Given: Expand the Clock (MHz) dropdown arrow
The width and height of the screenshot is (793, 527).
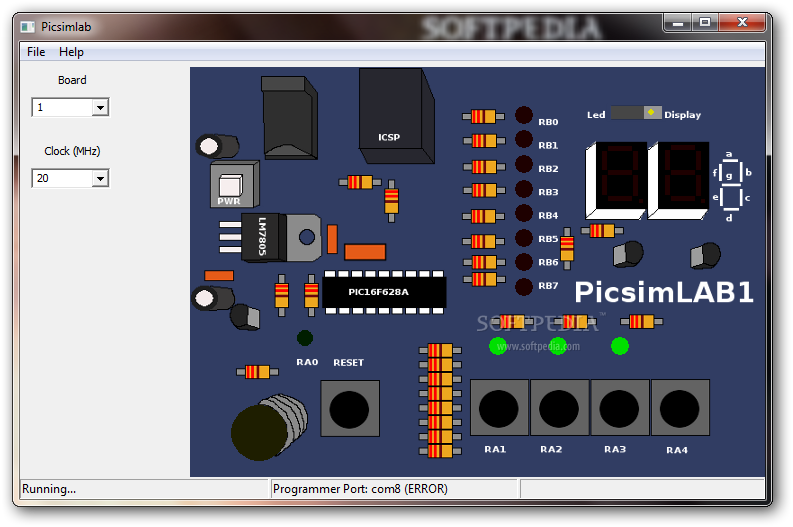Looking at the screenshot, I should click(100, 178).
